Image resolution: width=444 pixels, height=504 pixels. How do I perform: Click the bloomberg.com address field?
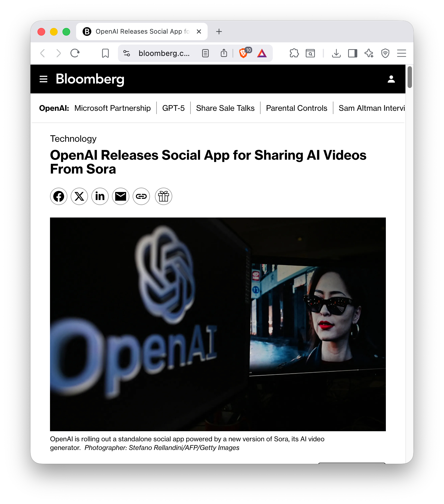pos(164,53)
